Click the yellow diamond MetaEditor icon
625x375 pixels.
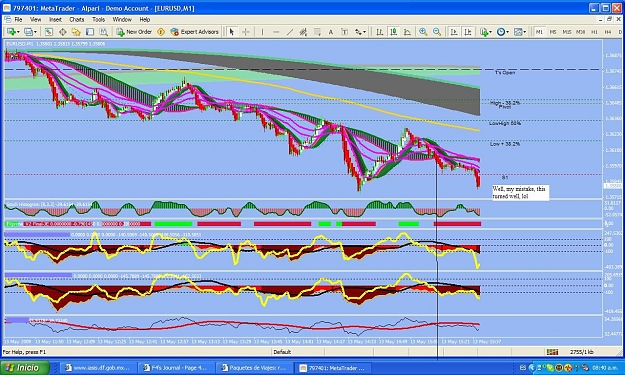coord(161,32)
